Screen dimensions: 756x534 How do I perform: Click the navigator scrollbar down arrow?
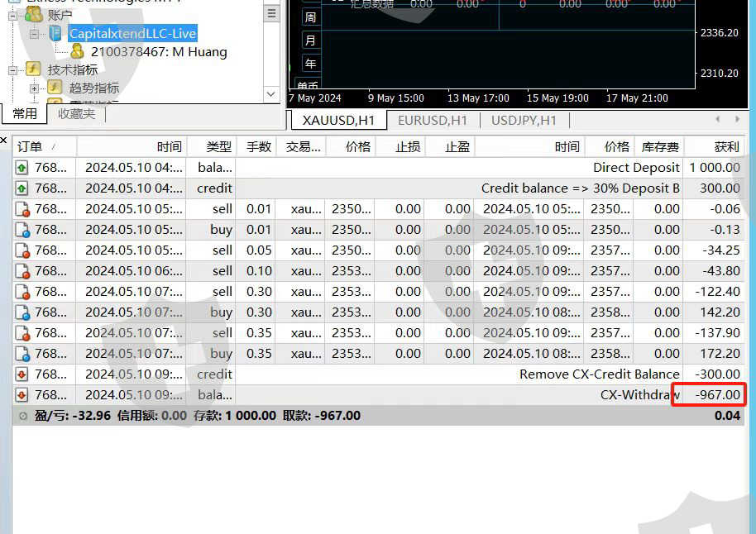(x=272, y=94)
